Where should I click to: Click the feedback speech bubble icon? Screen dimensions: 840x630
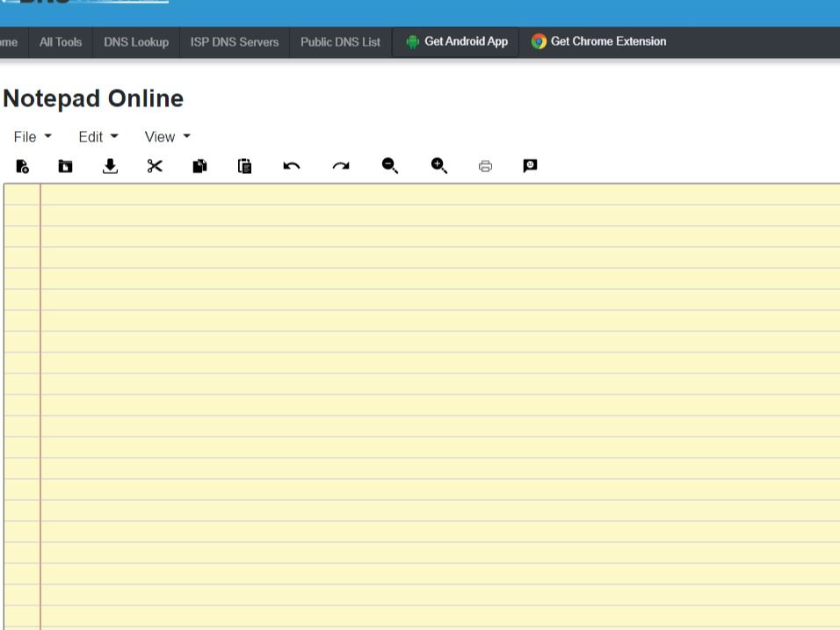(x=530, y=166)
